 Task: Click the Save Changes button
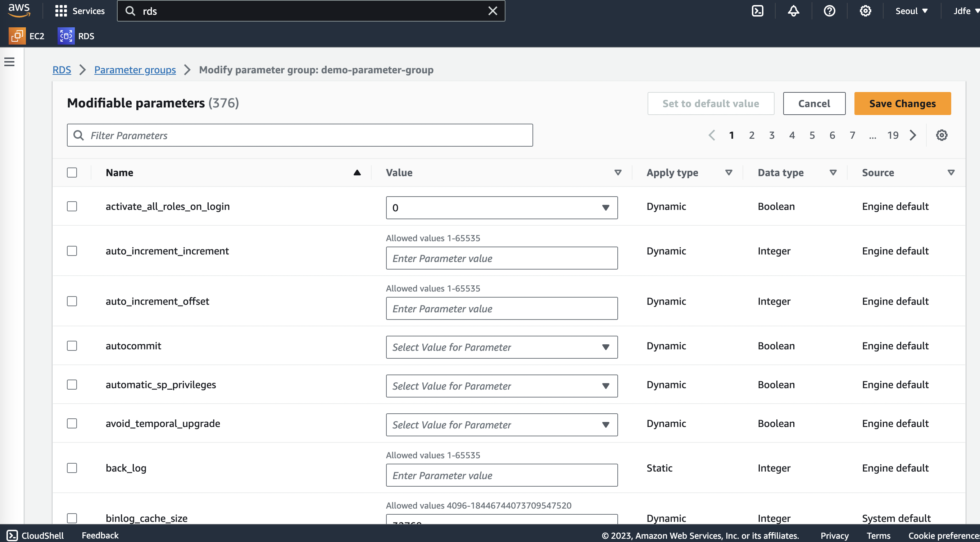[902, 104]
